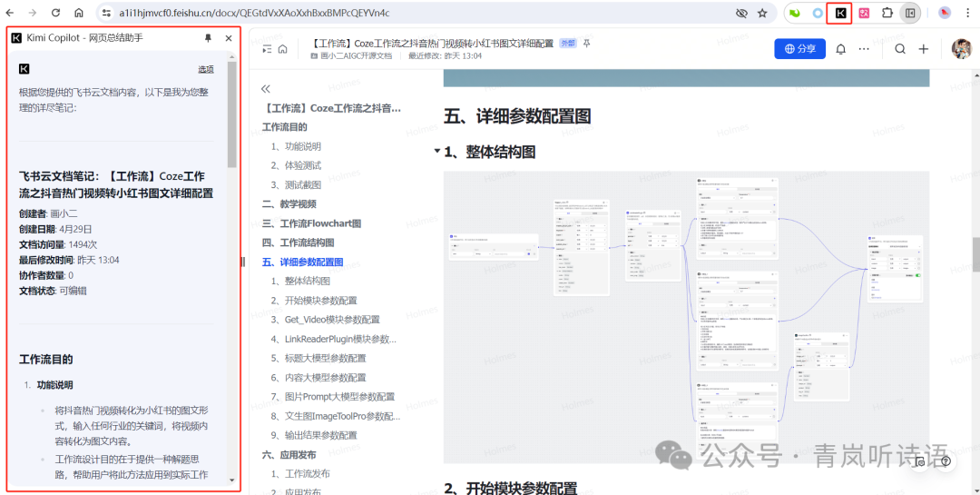Go to Feishu home icon

tap(282, 49)
